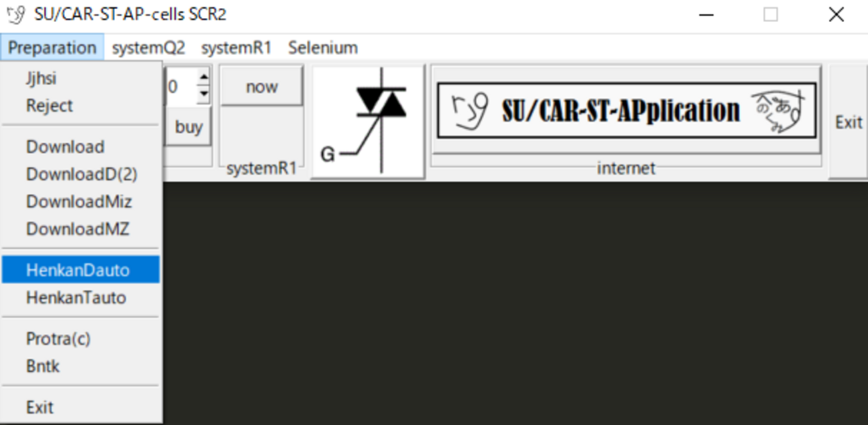Click the Exit button in the toolbar
The image size is (868, 425).
coord(848,122)
